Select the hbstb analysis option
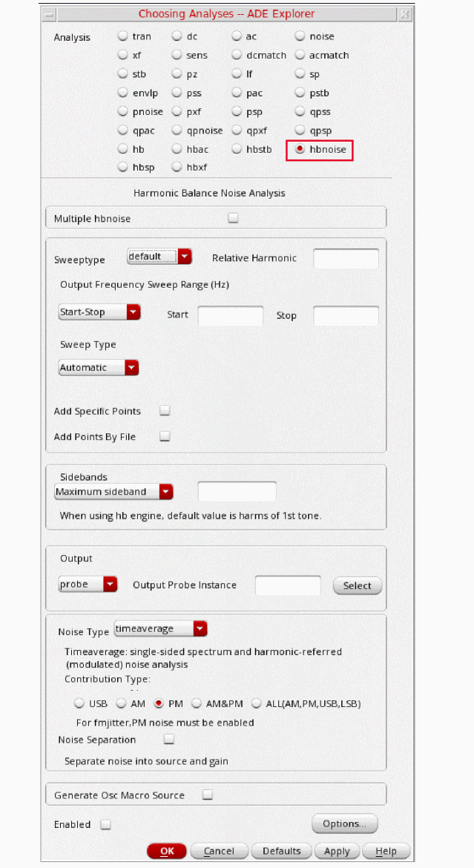The height and width of the screenshot is (868, 474). point(237,149)
